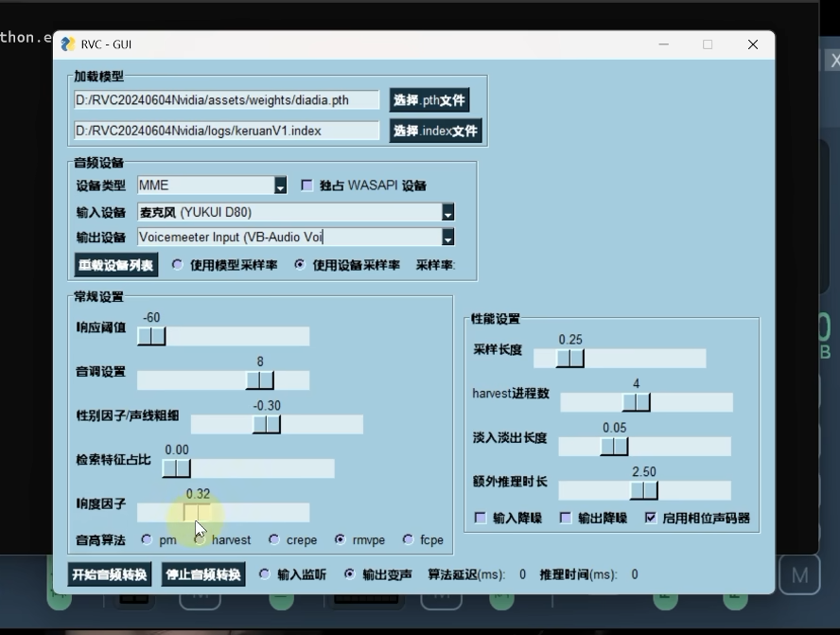The width and height of the screenshot is (840, 635).
Task: Click the -60 threshold value
Action: [151, 317]
